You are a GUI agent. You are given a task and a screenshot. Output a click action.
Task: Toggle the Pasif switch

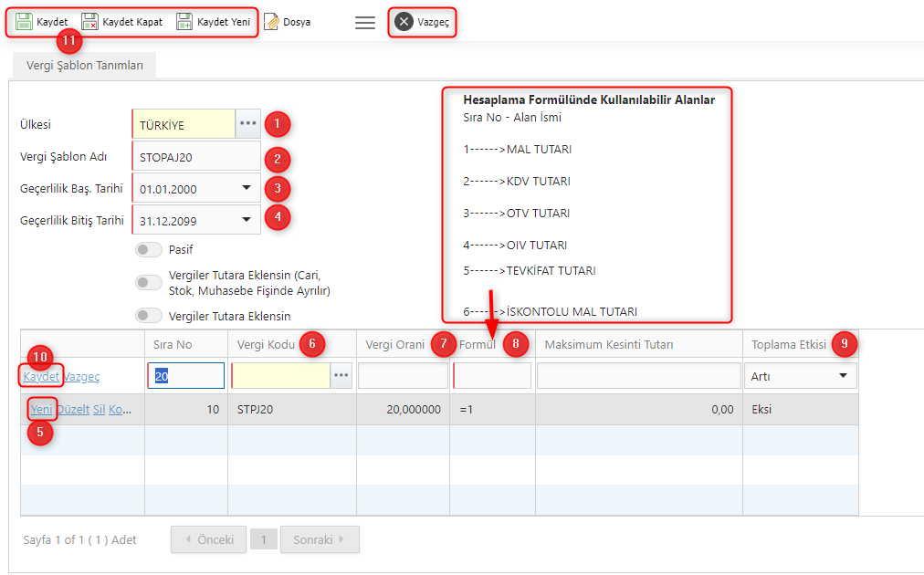click(149, 250)
